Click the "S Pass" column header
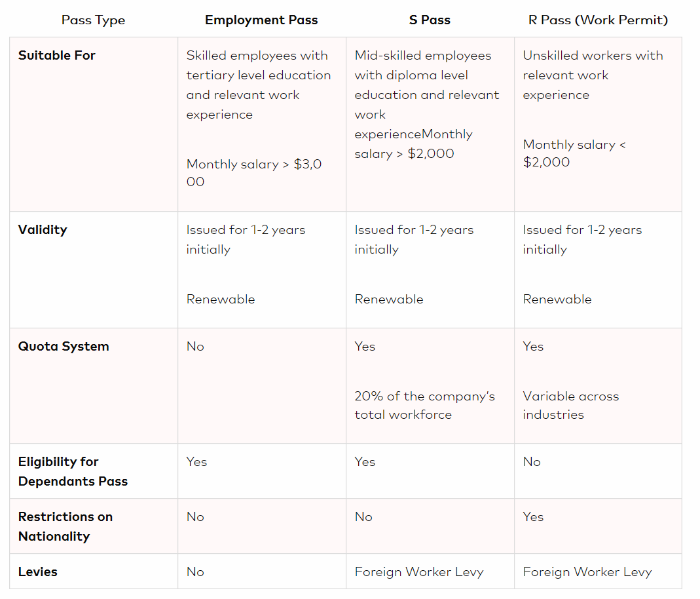 tap(430, 20)
